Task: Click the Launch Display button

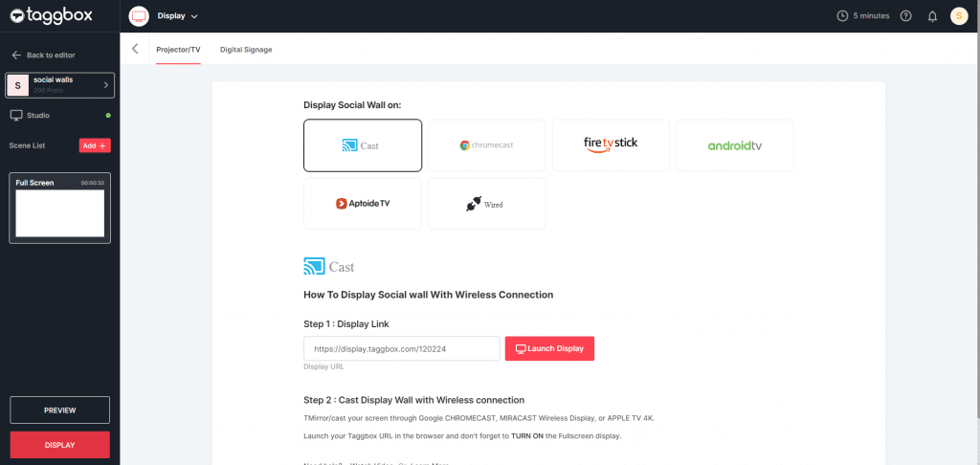Action: (549, 348)
